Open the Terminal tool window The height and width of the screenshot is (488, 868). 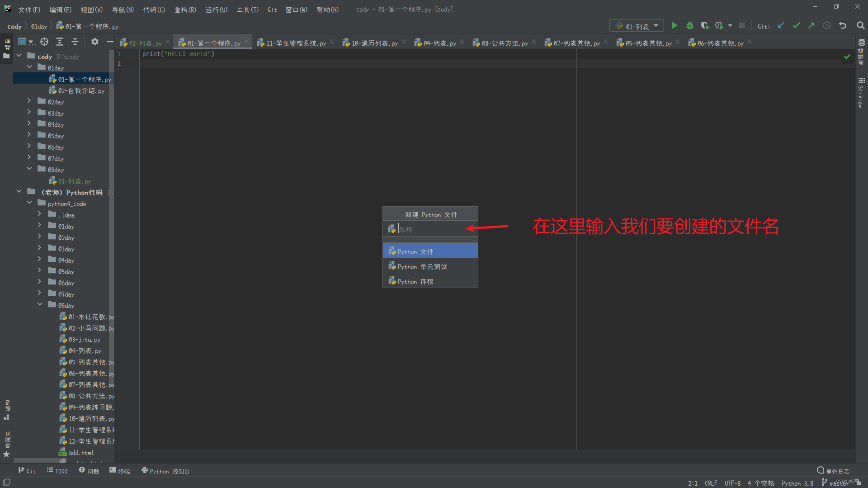click(x=119, y=471)
